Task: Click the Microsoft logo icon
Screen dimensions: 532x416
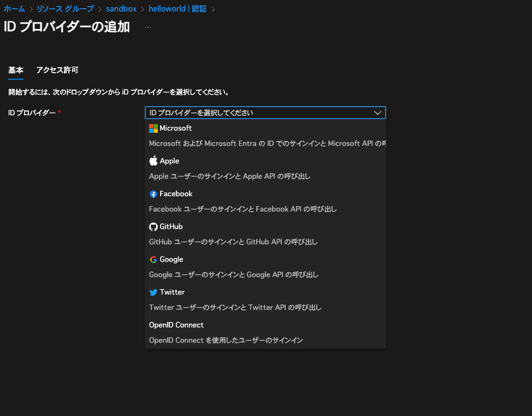Action: coord(153,128)
